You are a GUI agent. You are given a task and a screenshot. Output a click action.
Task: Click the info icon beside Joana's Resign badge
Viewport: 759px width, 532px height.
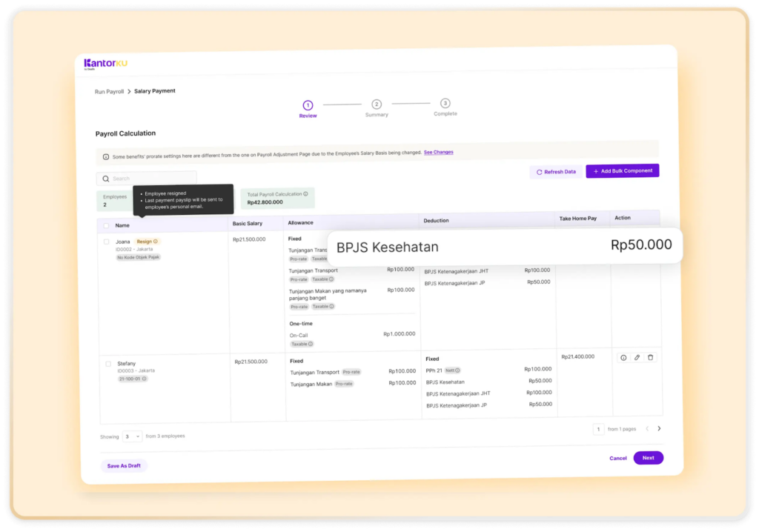pos(156,242)
